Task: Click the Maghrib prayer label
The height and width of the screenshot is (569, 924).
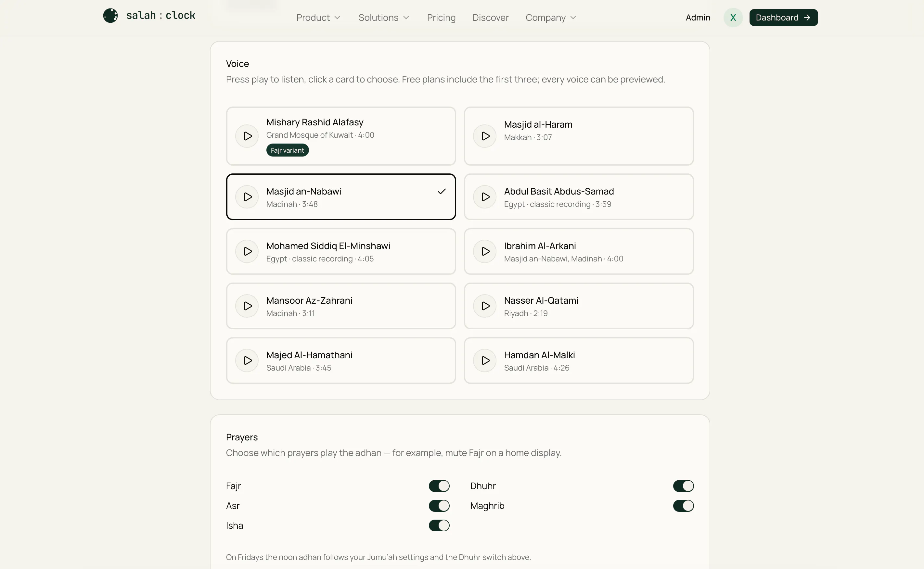Action: point(487,506)
